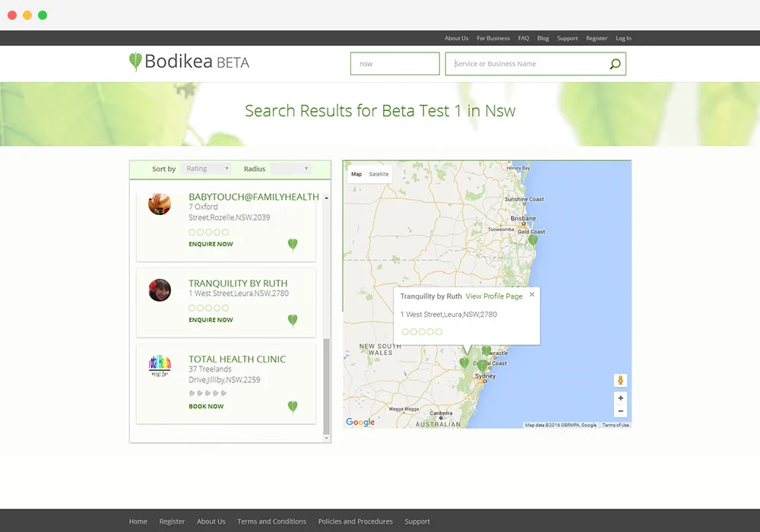Viewport: 760px width, 532px height.
Task: Click the Bodikea leaf logo
Action: tap(135, 62)
